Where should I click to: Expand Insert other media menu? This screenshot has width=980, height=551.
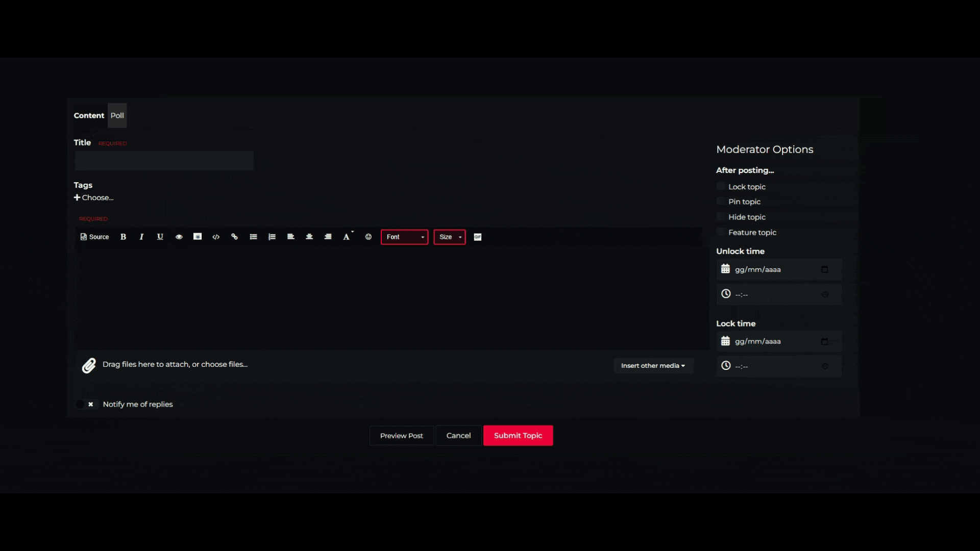pyautogui.click(x=653, y=366)
